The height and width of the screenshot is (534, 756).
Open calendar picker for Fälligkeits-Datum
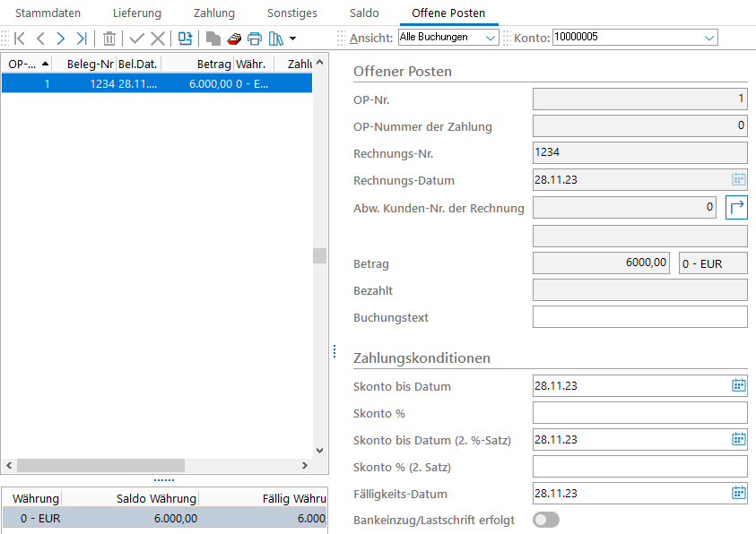point(738,493)
